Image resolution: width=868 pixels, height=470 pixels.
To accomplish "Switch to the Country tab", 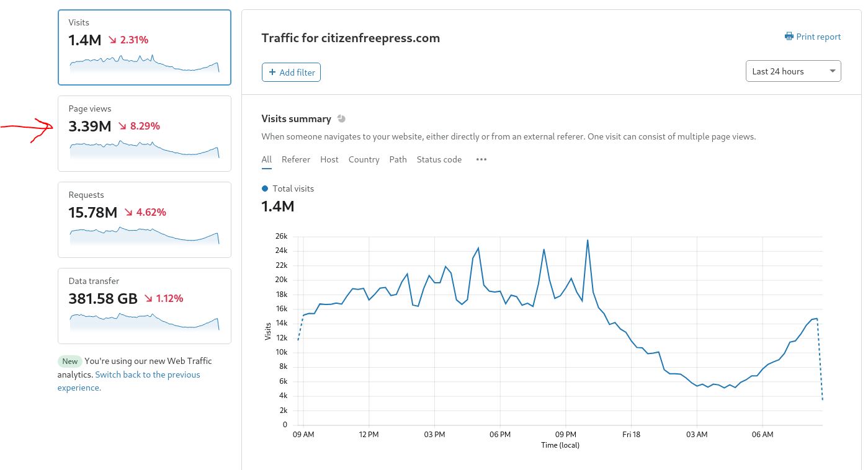I will pyautogui.click(x=364, y=159).
